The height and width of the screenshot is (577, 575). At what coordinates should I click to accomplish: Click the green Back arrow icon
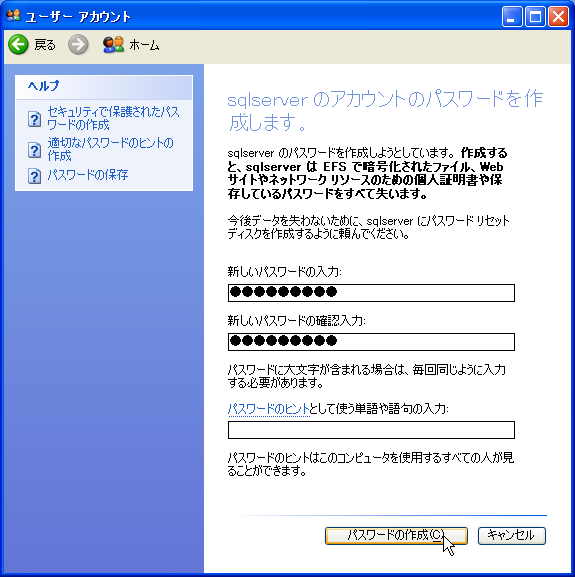(x=18, y=45)
